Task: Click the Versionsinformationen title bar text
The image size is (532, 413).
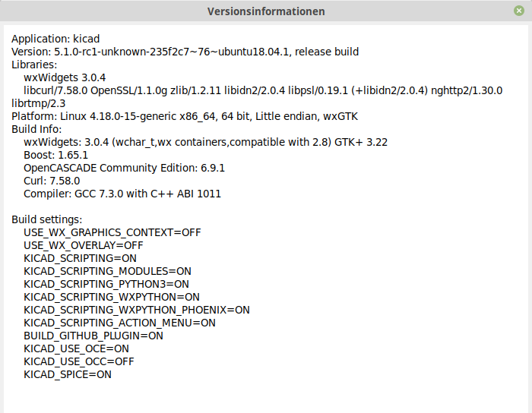Action: click(x=266, y=11)
